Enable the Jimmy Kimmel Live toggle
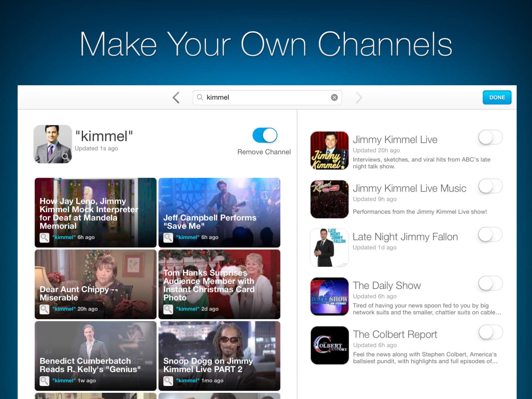The width and height of the screenshot is (532, 399). pyautogui.click(x=490, y=137)
